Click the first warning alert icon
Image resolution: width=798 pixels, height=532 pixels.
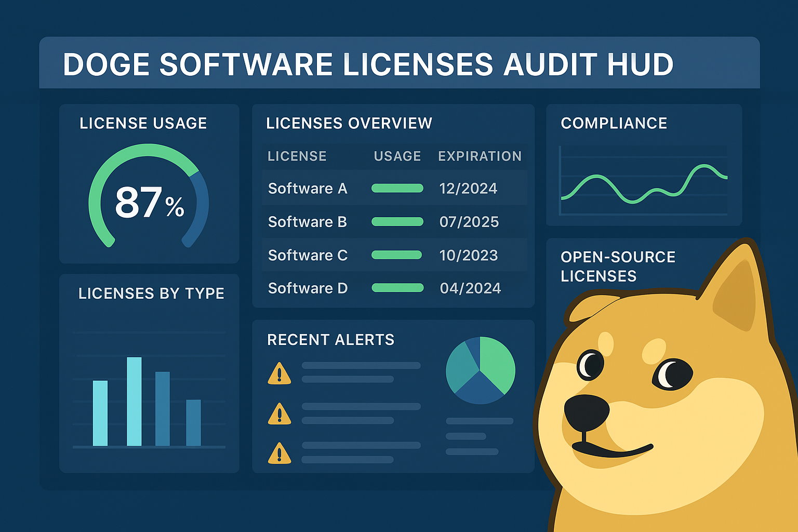(280, 374)
